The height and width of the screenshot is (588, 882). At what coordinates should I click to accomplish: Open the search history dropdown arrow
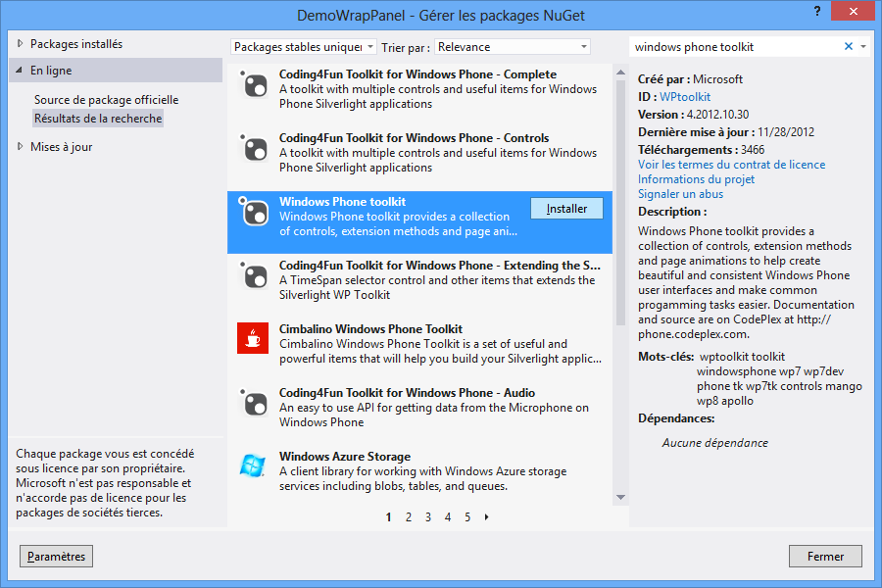tap(863, 47)
